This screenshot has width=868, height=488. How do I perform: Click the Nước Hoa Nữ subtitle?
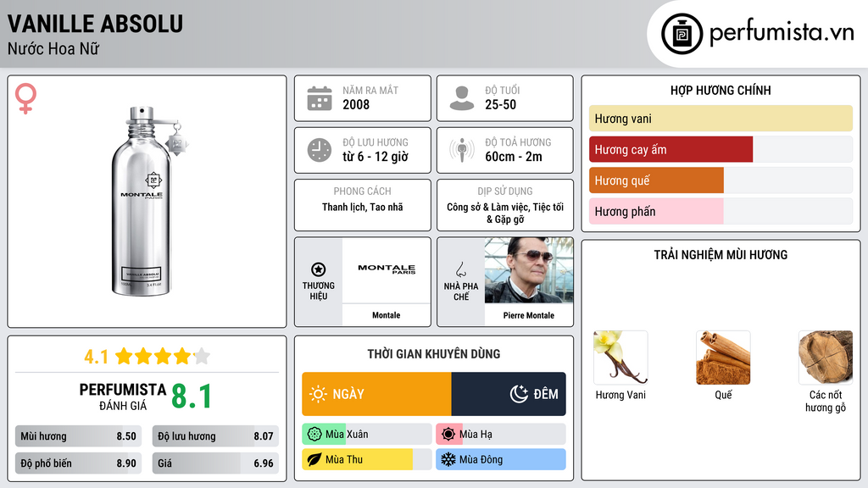53,48
